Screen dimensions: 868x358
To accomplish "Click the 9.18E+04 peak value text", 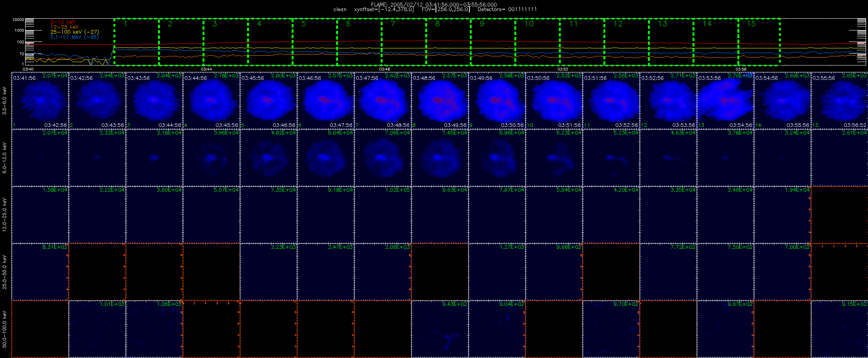I will coord(341,190).
